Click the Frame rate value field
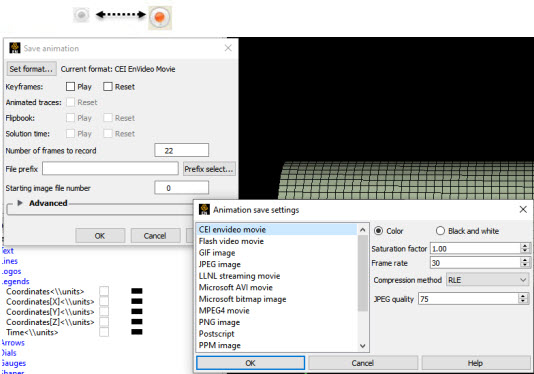The width and height of the screenshot is (534, 374). coord(475,263)
